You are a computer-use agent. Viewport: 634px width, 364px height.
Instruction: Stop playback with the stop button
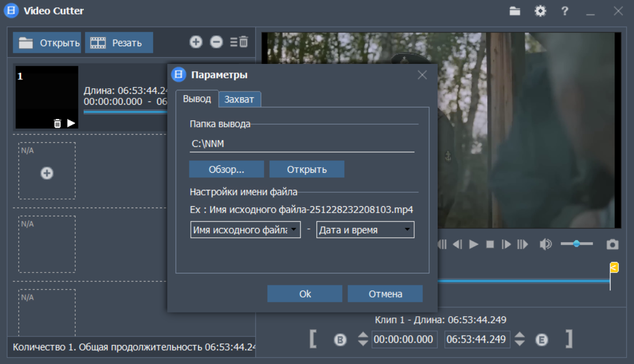click(490, 245)
